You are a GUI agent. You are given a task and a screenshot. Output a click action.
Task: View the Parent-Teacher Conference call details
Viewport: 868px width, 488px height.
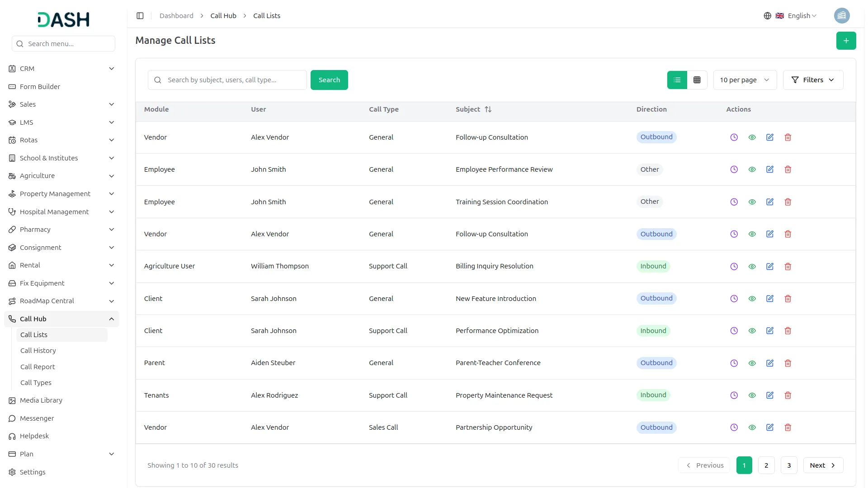tap(752, 363)
